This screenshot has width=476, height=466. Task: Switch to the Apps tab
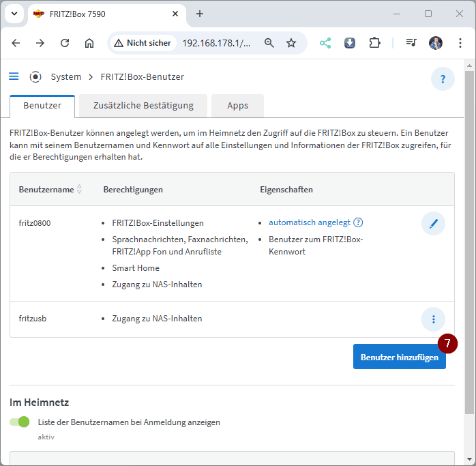point(237,106)
